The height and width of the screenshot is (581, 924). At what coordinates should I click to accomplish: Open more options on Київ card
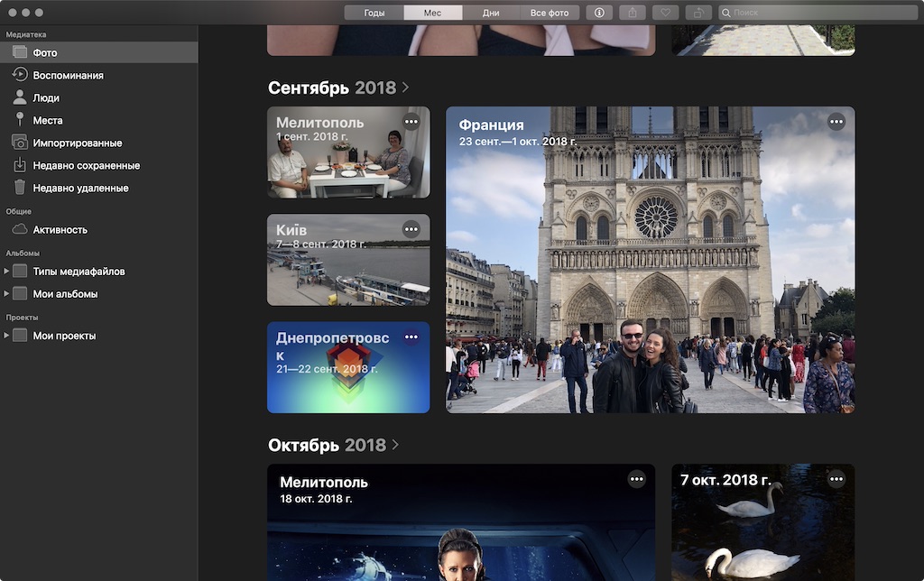point(411,229)
